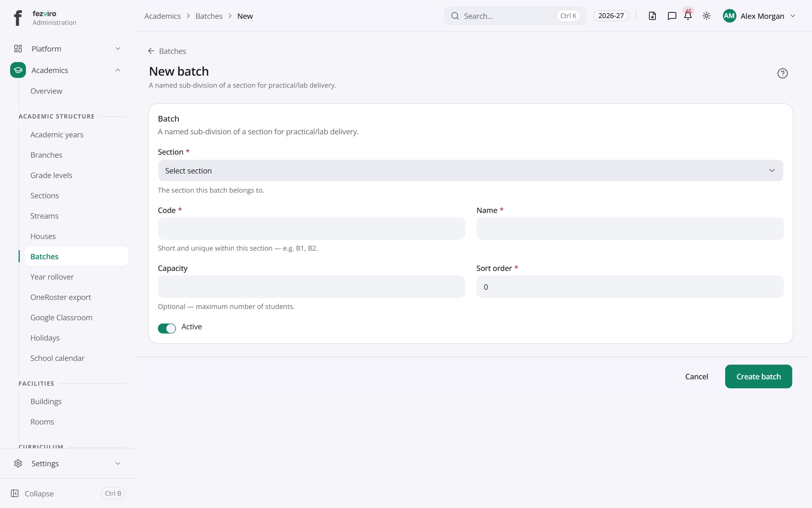Open the 2026-27 academic year selector
This screenshot has width=812, height=508.
point(611,16)
